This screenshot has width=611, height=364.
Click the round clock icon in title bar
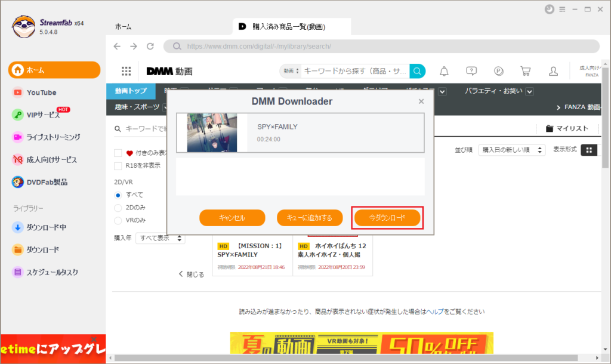click(x=550, y=10)
